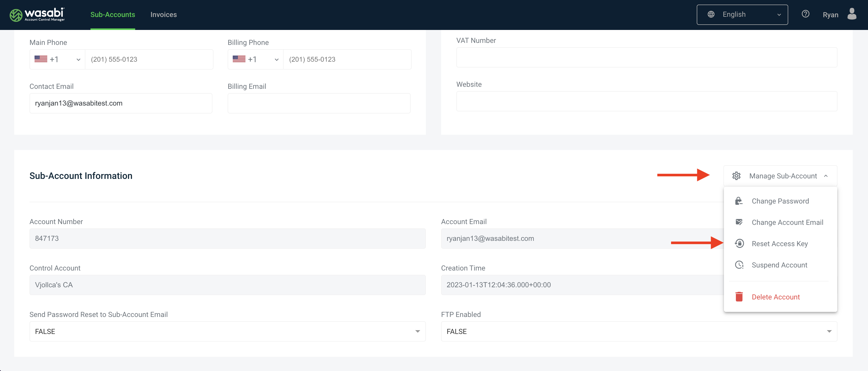Screen dimensions: 868x371
Task: Choose Change Account Email menu entry
Action: [x=780, y=222]
